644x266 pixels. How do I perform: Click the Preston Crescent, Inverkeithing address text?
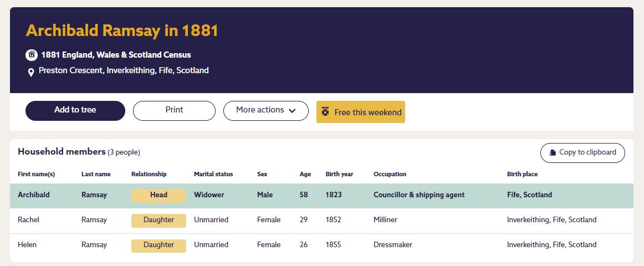tap(124, 70)
